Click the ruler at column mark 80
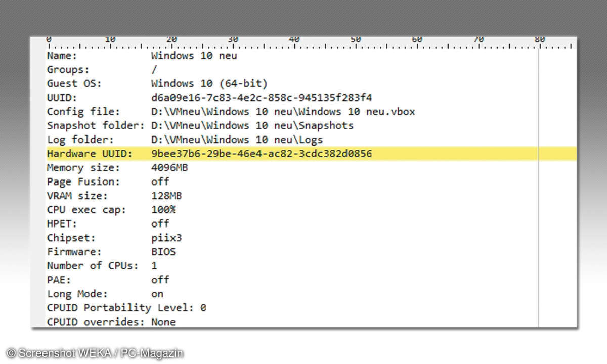Image resolution: width=607 pixels, height=364 pixels. click(x=540, y=39)
